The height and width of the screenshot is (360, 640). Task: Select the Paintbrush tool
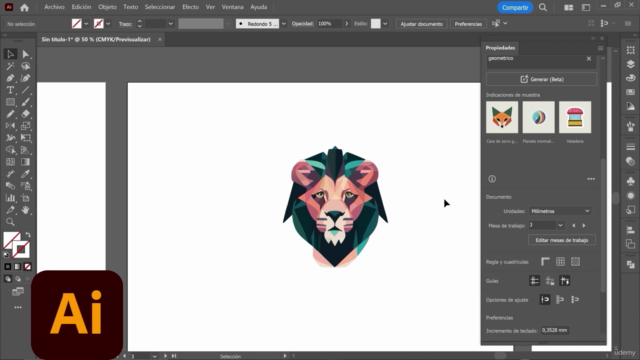tap(26, 102)
